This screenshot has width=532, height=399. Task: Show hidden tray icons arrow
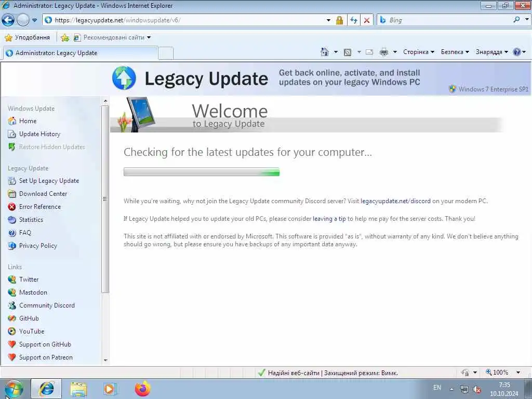(451, 389)
